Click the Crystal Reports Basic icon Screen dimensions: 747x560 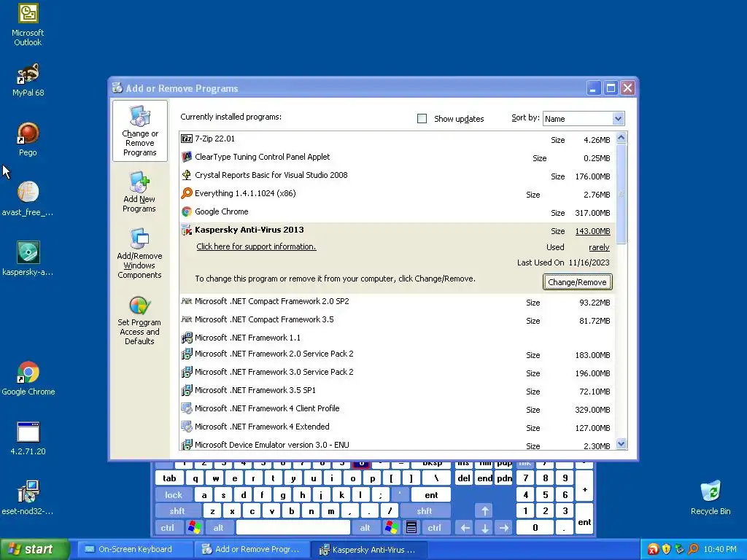(187, 175)
